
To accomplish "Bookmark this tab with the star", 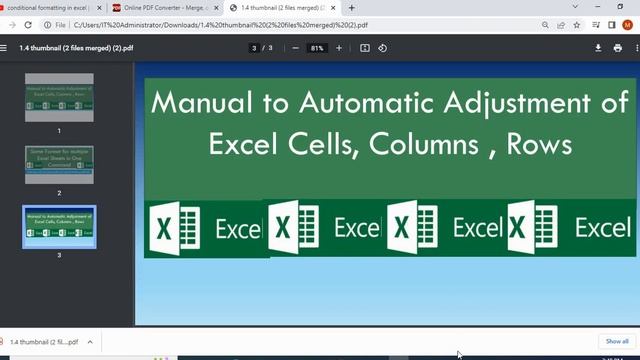I will (x=577, y=25).
